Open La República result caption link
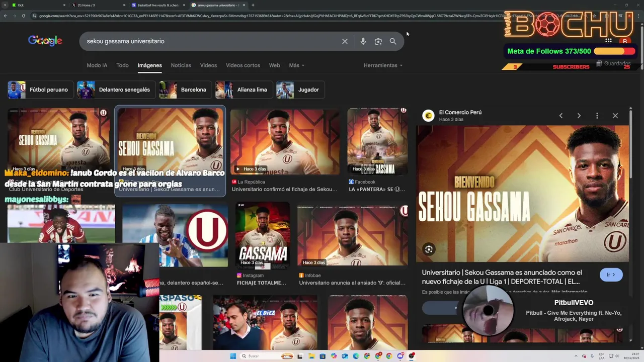644x362 pixels. [x=285, y=189]
